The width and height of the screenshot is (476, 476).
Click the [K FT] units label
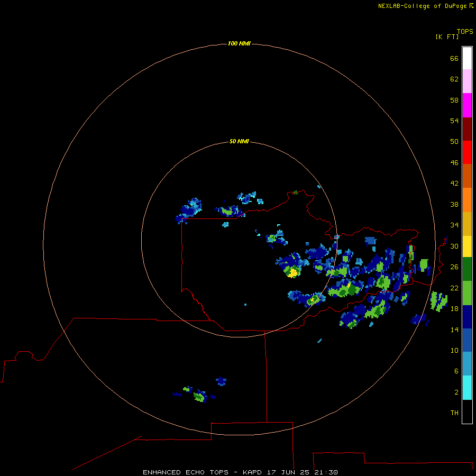(x=447, y=36)
